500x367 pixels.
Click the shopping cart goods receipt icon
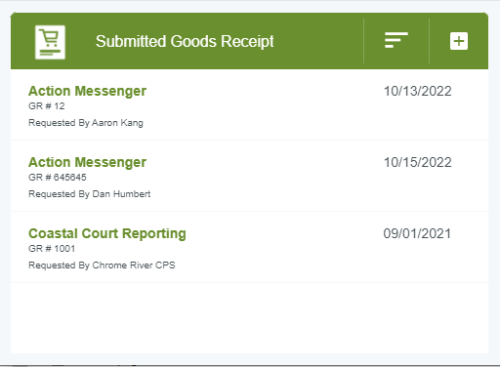50,42
